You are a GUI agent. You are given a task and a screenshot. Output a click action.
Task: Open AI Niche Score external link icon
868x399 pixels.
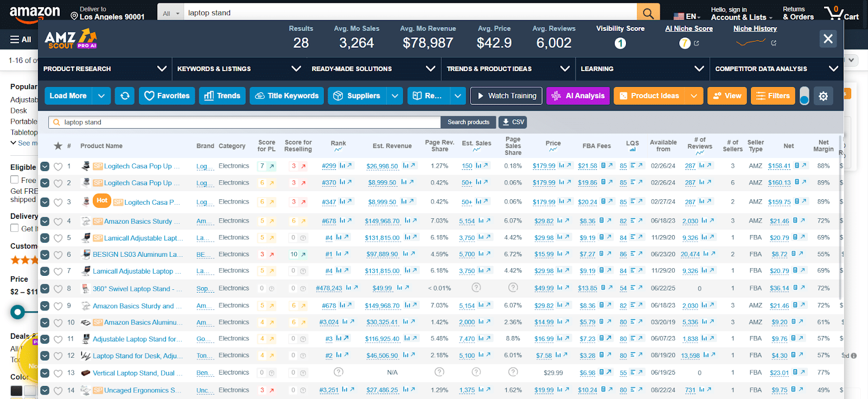coord(697,43)
